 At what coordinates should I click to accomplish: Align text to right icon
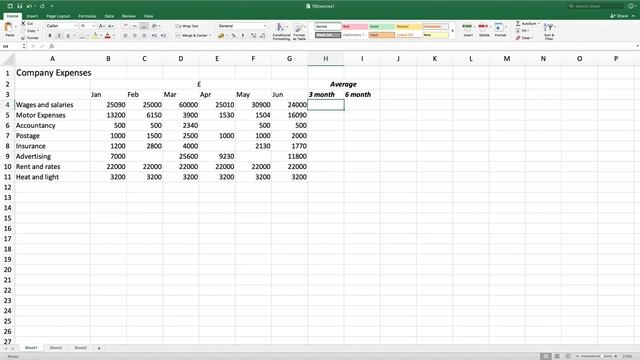(144, 36)
